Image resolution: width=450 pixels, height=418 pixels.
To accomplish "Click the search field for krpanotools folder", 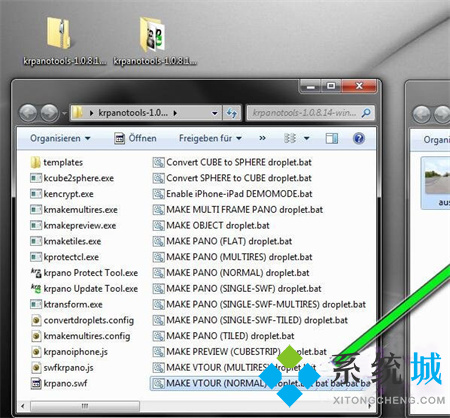I will [x=310, y=113].
